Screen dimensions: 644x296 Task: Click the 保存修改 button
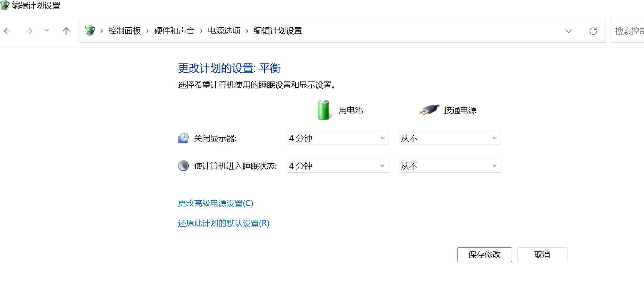(484, 254)
